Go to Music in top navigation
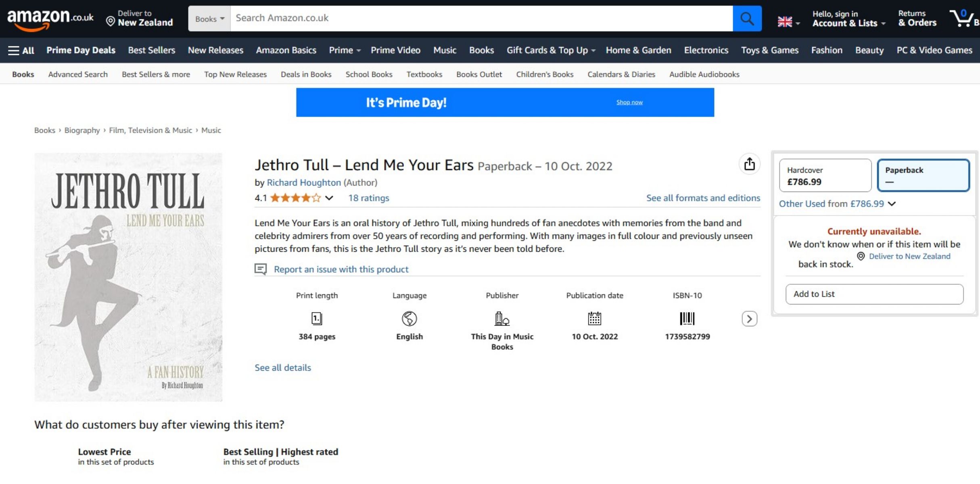This screenshot has height=484, width=980. 445,50
